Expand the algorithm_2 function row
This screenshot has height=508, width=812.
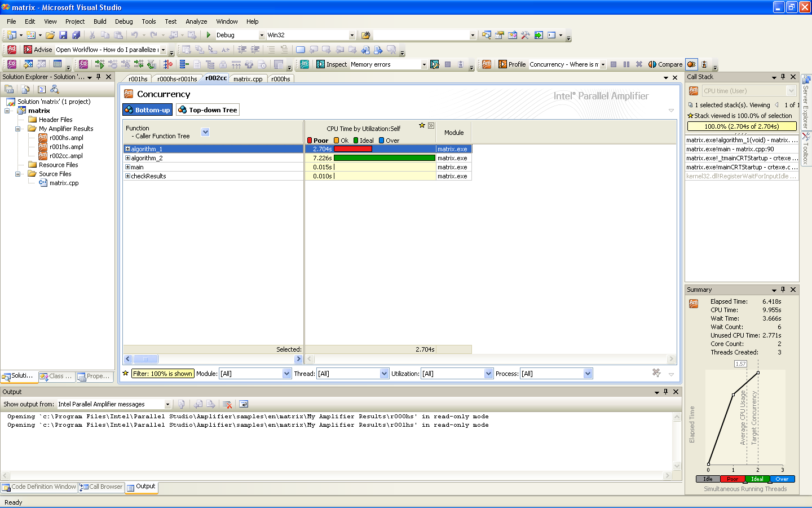(127, 158)
